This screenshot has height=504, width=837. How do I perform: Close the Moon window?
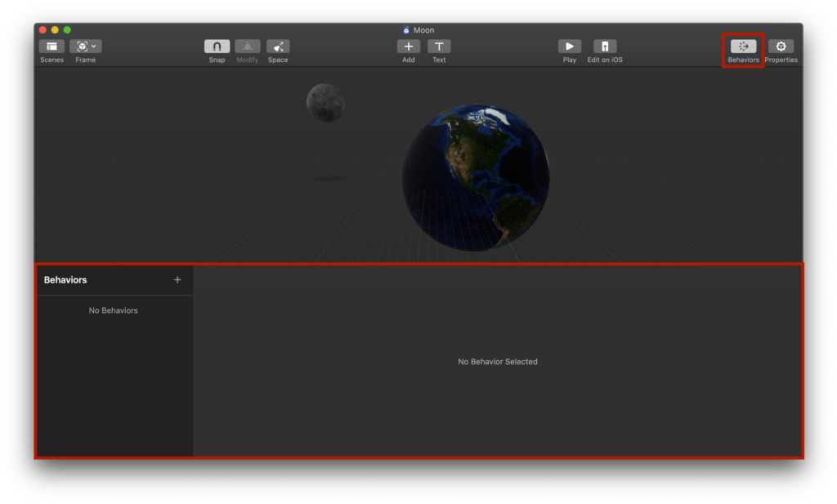(43, 30)
